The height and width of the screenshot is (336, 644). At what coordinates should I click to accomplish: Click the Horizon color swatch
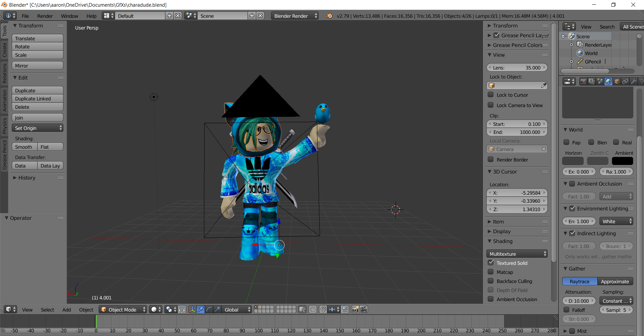[573, 161]
